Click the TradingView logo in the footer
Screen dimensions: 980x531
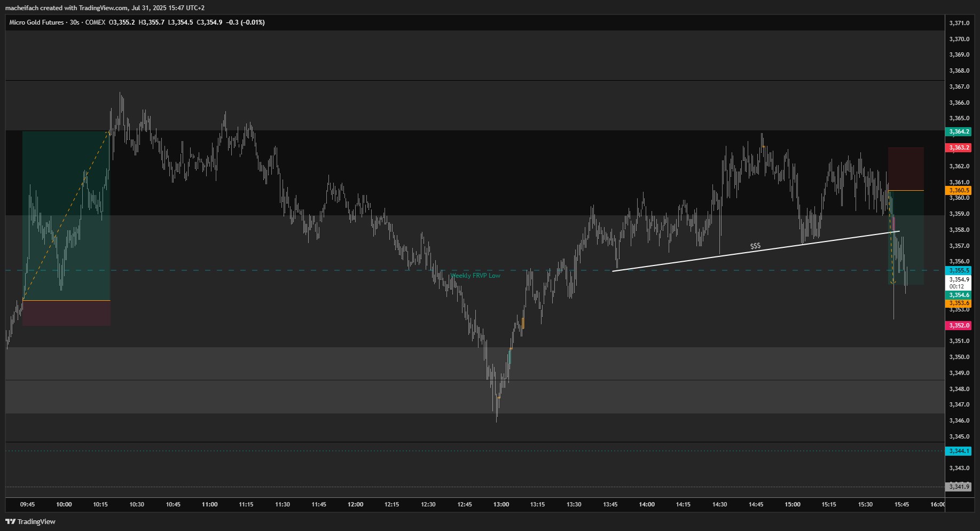click(x=30, y=521)
